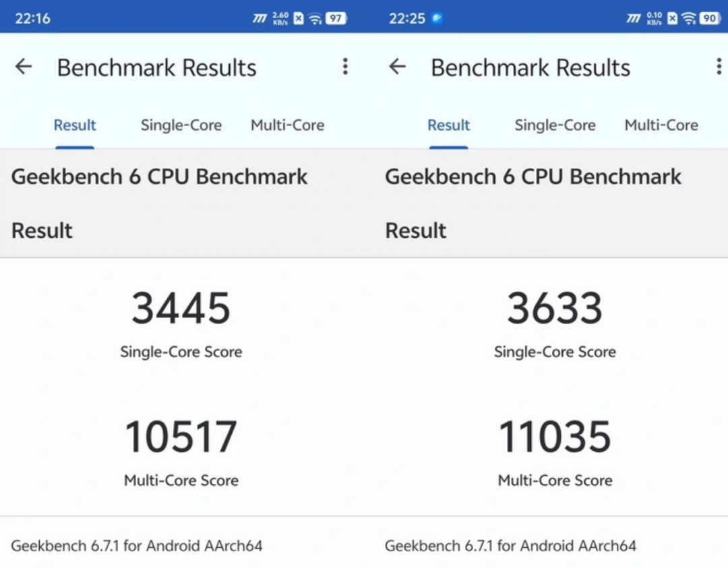Tap the 10517 multi-core score

click(x=181, y=436)
